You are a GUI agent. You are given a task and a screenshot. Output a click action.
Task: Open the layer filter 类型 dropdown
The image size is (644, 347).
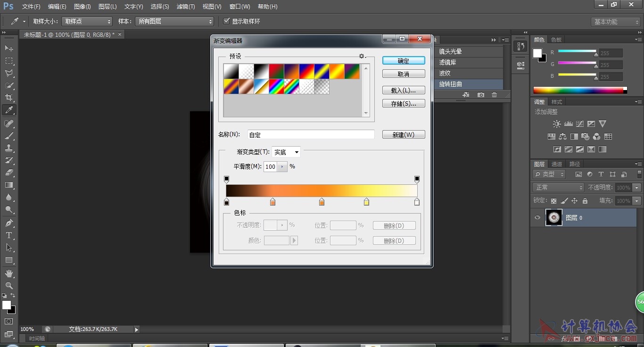(549, 174)
